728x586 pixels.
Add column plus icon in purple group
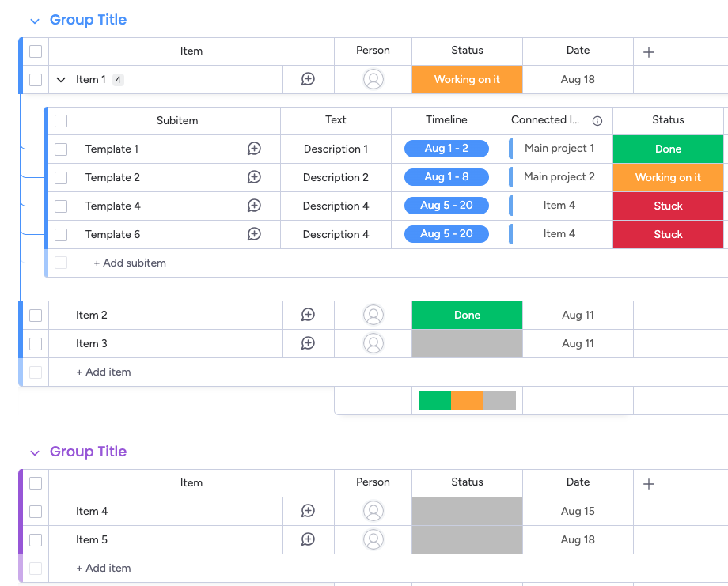pos(649,484)
